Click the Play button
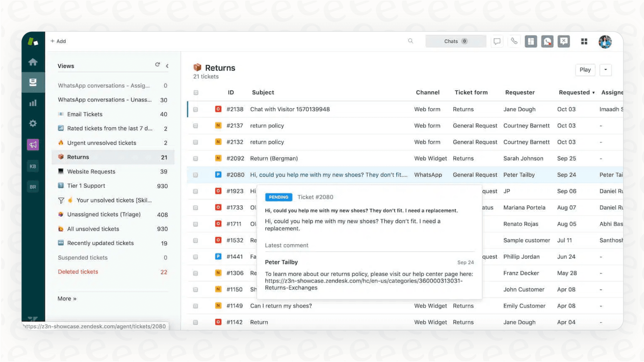This screenshot has width=644, height=362. [585, 70]
